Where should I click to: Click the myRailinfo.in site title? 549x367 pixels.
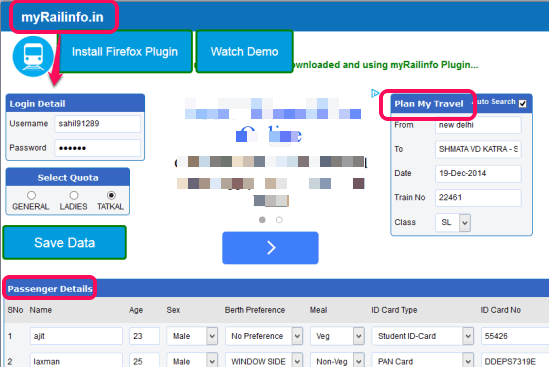click(x=62, y=17)
